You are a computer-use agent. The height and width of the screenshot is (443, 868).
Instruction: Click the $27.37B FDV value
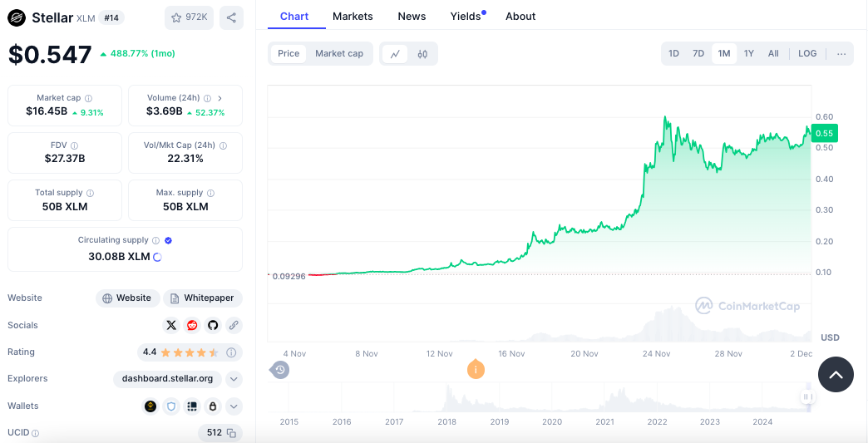pos(65,160)
